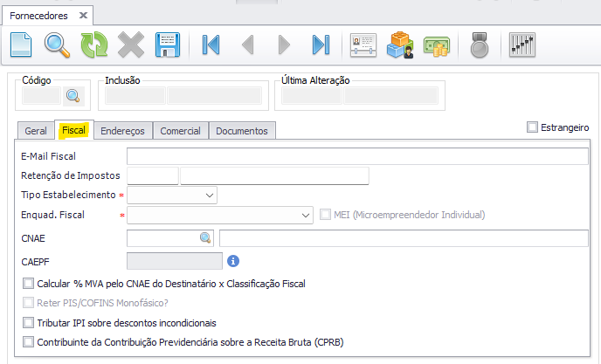This screenshot has width=601, height=364.
Task: Toggle Tributar IPI sobre descontos incondicionais
Action: click(29, 323)
